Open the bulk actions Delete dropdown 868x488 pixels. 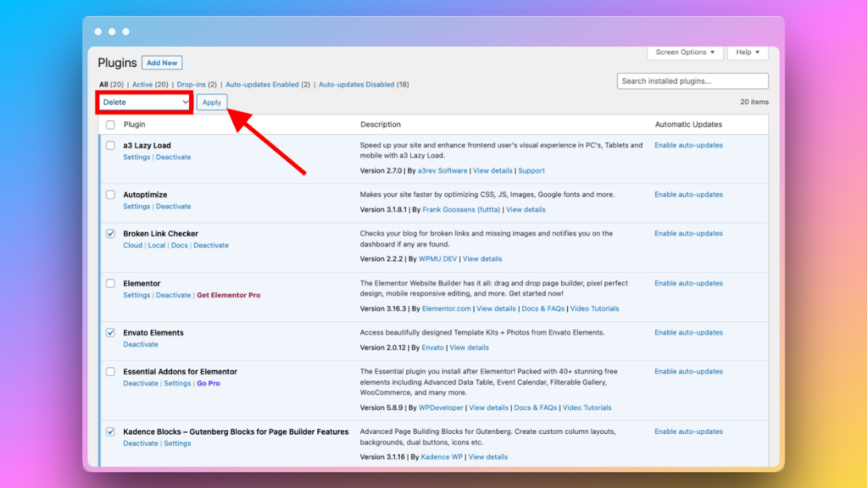(145, 102)
